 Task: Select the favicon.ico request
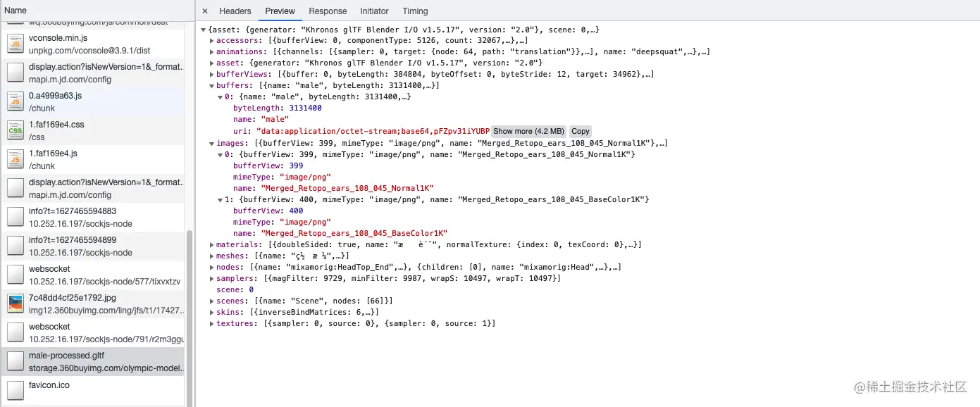[92, 390]
